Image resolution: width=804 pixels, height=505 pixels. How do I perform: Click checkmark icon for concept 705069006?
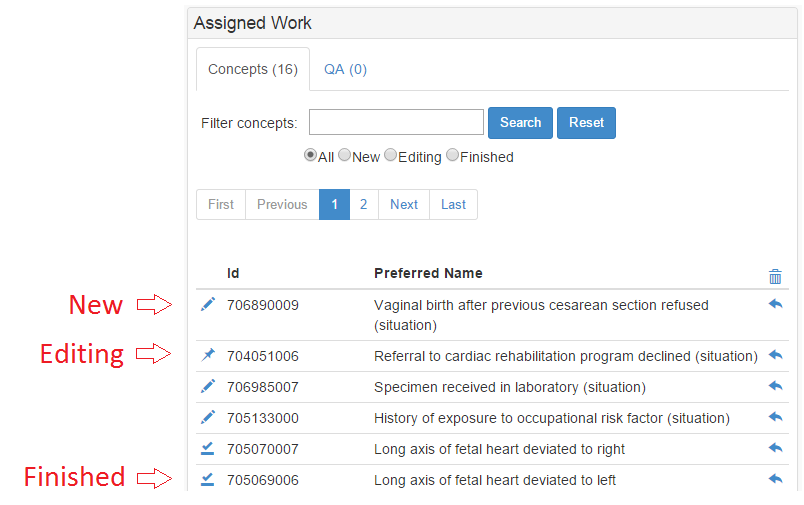(207, 479)
